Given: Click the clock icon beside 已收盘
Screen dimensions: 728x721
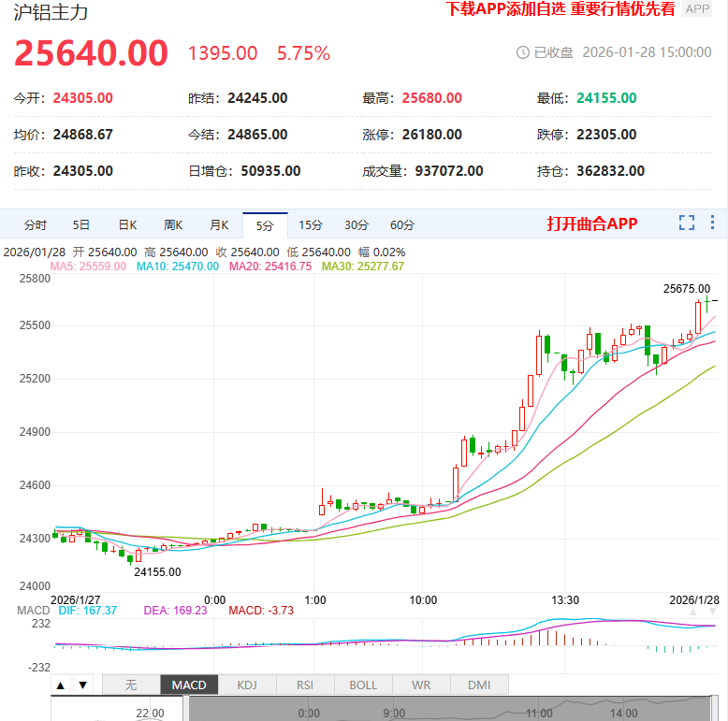Looking at the screenshot, I should 523,52.
